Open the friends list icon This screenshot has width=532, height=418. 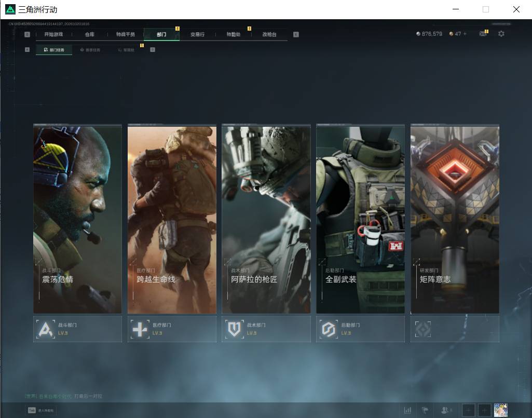click(x=445, y=410)
